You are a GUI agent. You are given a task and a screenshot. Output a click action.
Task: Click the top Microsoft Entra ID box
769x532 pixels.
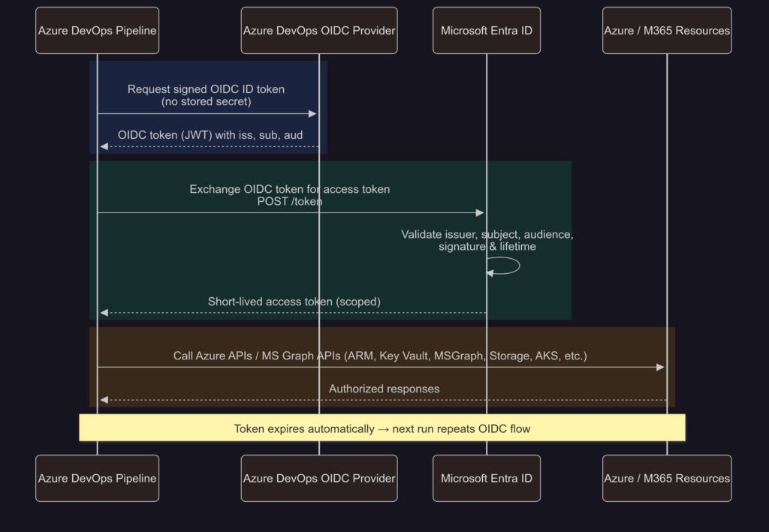[x=487, y=31]
